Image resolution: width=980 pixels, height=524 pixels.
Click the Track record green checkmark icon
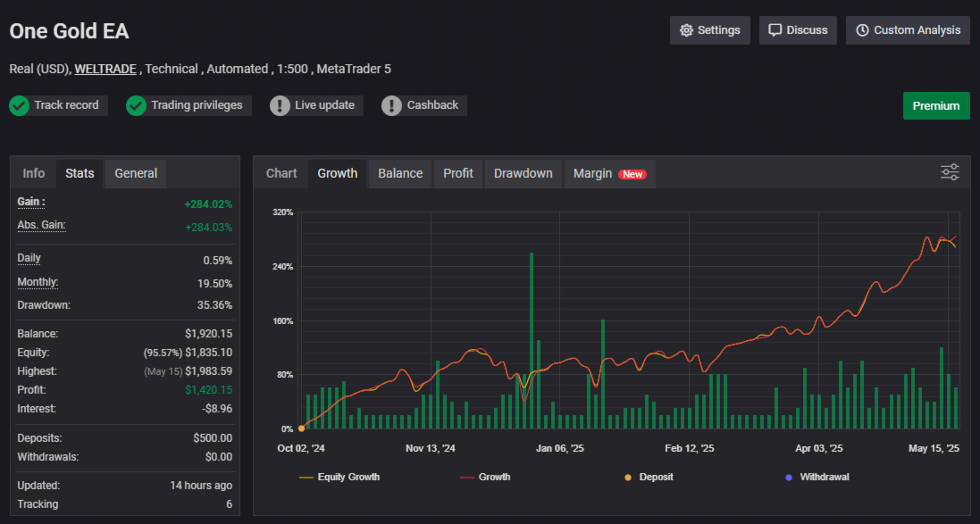coord(20,105)
